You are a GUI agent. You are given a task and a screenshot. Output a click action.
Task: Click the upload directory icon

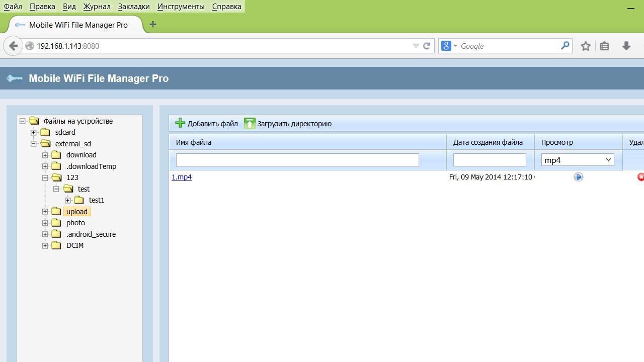tap(250, 123)
